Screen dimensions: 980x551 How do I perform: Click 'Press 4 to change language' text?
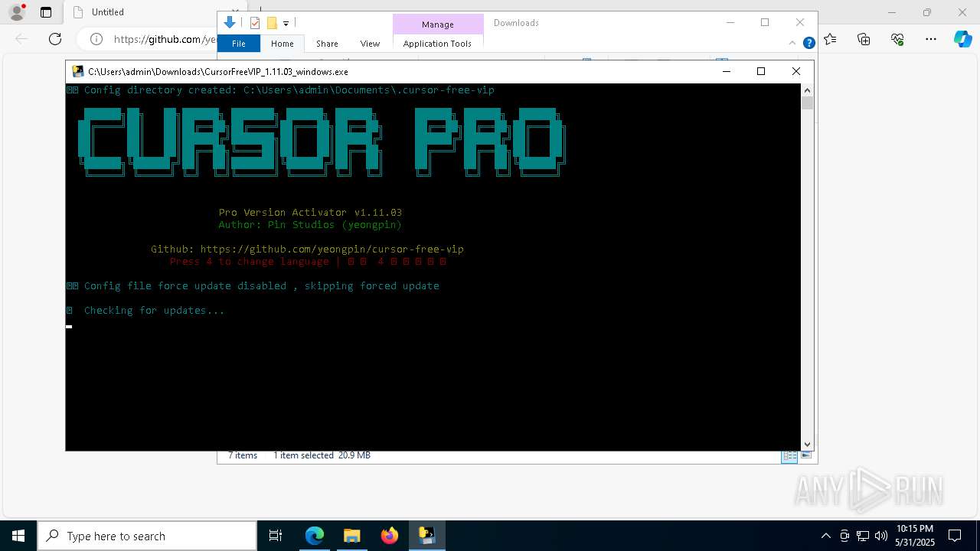pyautogui.click(x=249, y=261)
